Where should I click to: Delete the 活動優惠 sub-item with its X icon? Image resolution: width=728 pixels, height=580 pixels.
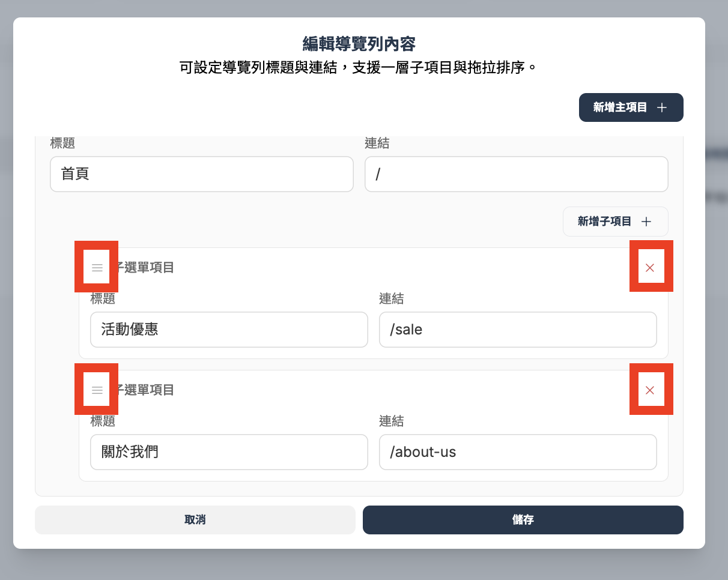tap(651, 267)
